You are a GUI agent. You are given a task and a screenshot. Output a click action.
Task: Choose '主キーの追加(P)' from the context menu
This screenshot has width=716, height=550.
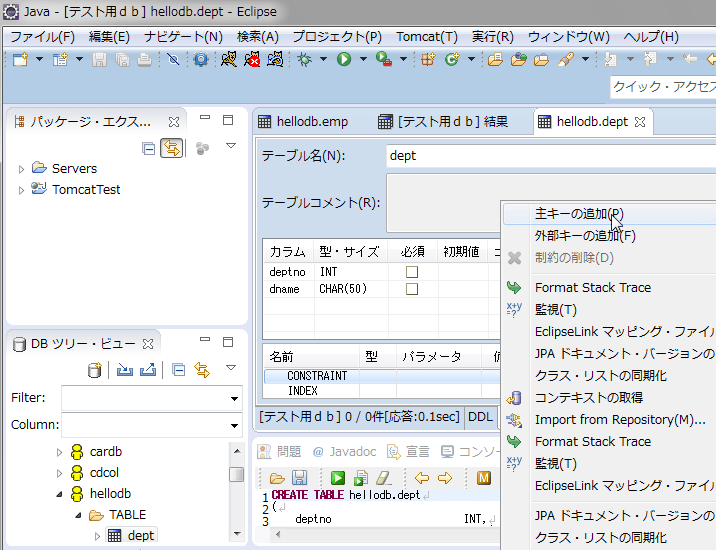[x=579, y=214]
